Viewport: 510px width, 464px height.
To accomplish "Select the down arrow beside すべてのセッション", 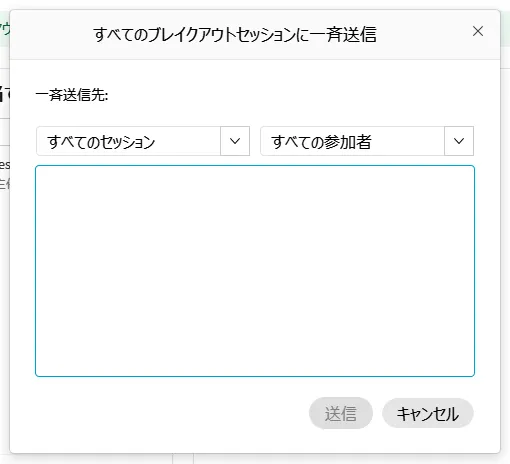I will [x=235, y=141].
